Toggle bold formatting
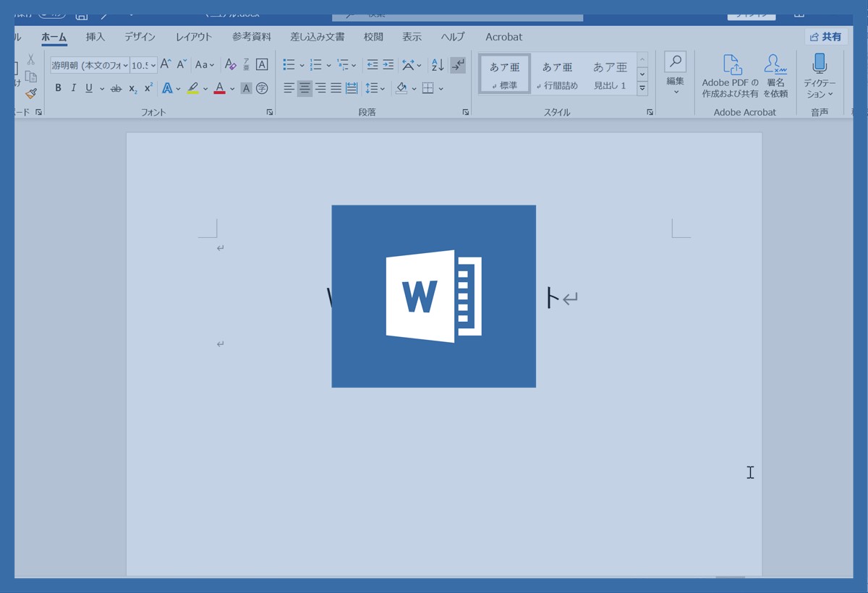 click(x=58, y=88)
